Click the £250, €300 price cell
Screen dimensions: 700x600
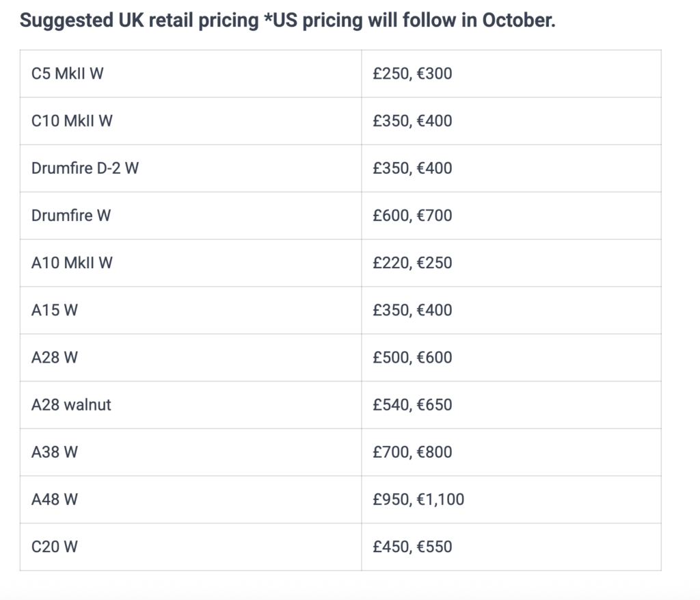tap(412, 73)
